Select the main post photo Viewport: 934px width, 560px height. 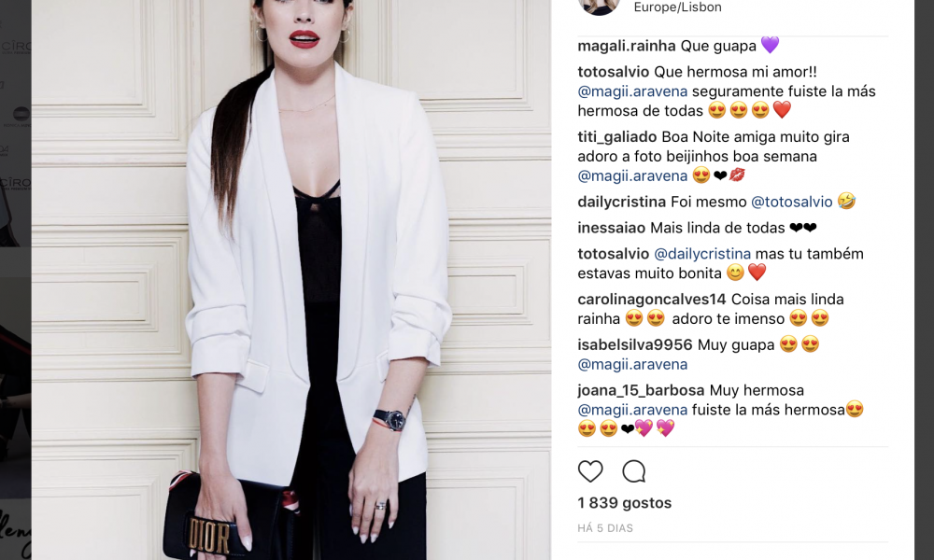[x=291, y=280]
